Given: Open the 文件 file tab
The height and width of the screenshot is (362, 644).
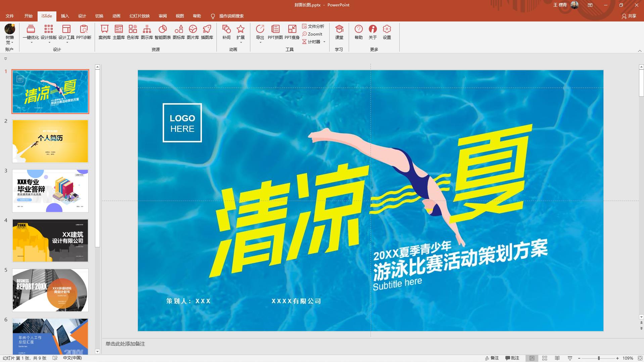Looking at the screenshot, I should pos(10,16).
